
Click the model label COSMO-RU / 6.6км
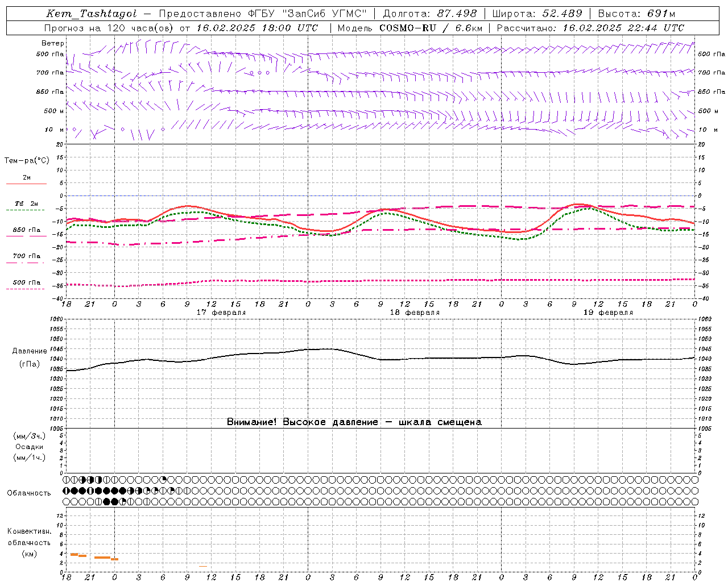(x=431, y=28)
